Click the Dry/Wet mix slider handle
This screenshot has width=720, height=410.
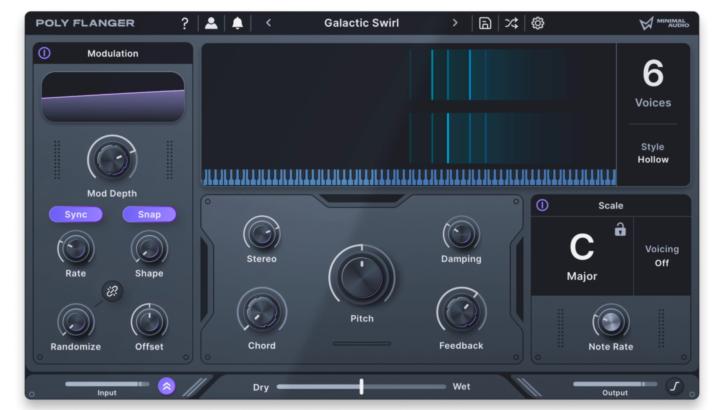[x=361, y=387]
